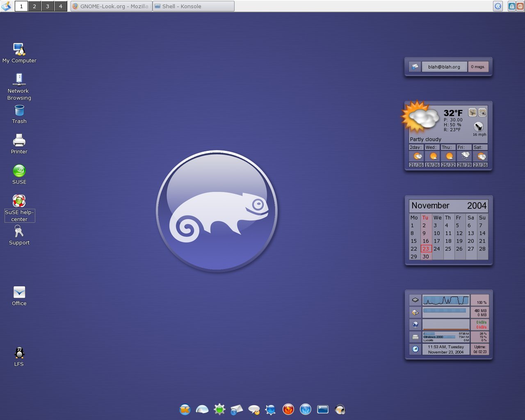
Task: Open My Computer desktop icon
Action: coord(19,50)
